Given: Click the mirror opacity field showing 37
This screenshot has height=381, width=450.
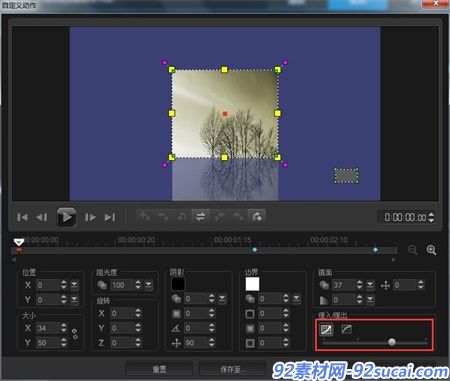Looking at the screenshot, I should 343,285.
